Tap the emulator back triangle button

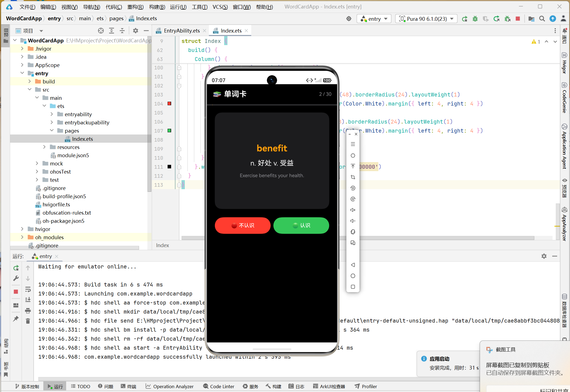[353, 265]
